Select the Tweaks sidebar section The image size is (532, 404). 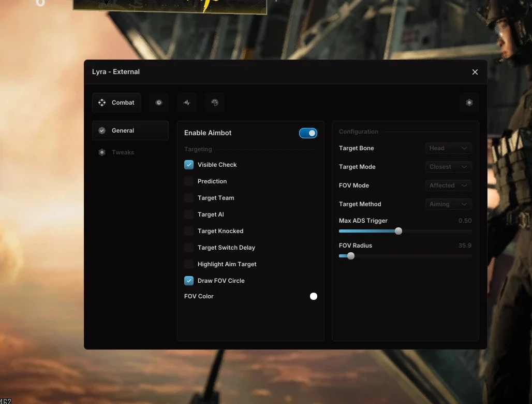click(130, 152)
